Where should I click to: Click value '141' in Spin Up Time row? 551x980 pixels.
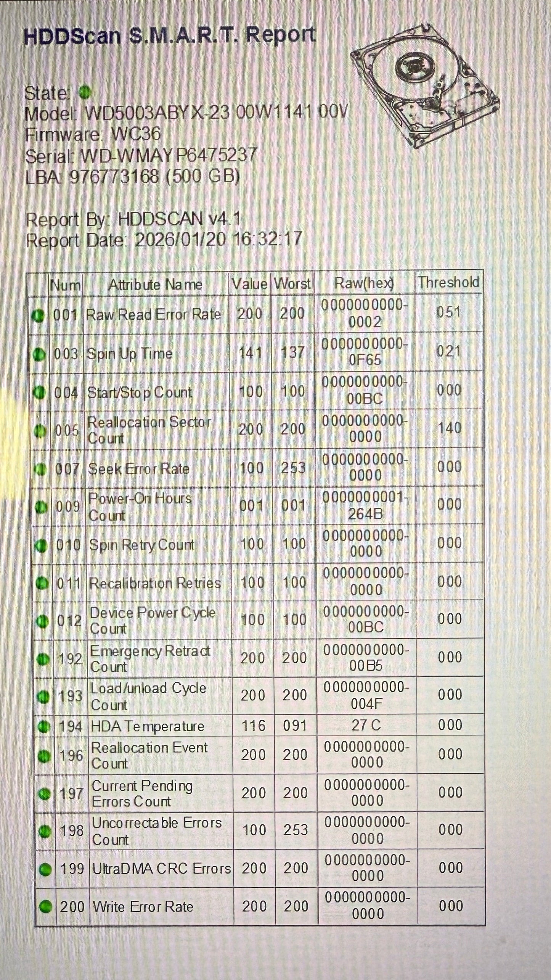[250, 353]
